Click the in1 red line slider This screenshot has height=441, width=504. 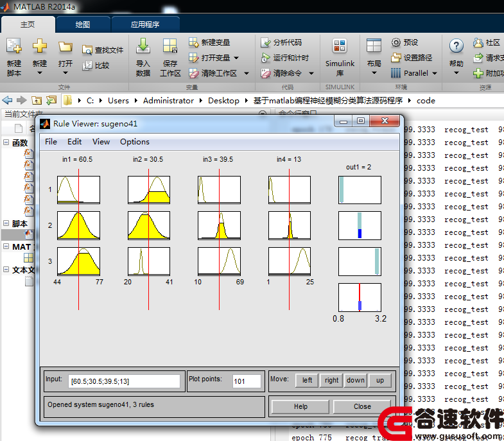[x=78, y=239]
